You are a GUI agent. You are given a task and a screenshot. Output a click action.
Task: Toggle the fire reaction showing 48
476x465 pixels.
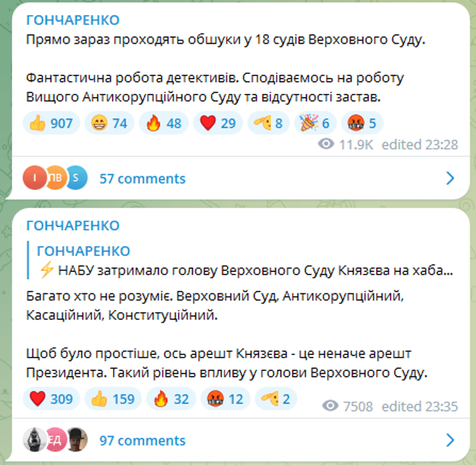coord(164,123)
